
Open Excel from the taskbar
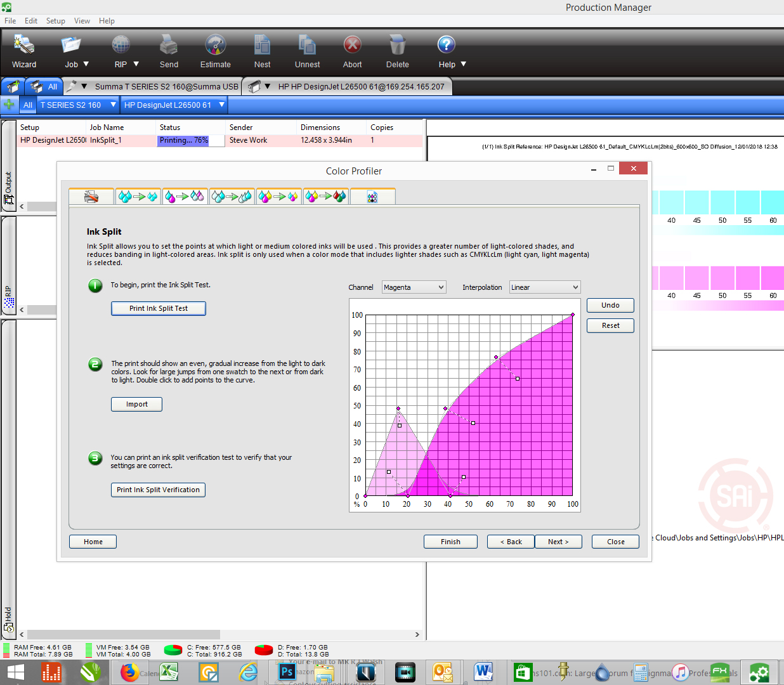point(169,672)
